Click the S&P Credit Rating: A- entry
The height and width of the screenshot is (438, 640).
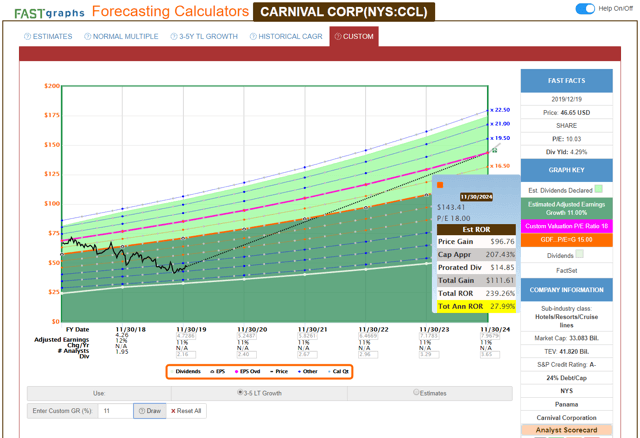(x=567, y=365)
